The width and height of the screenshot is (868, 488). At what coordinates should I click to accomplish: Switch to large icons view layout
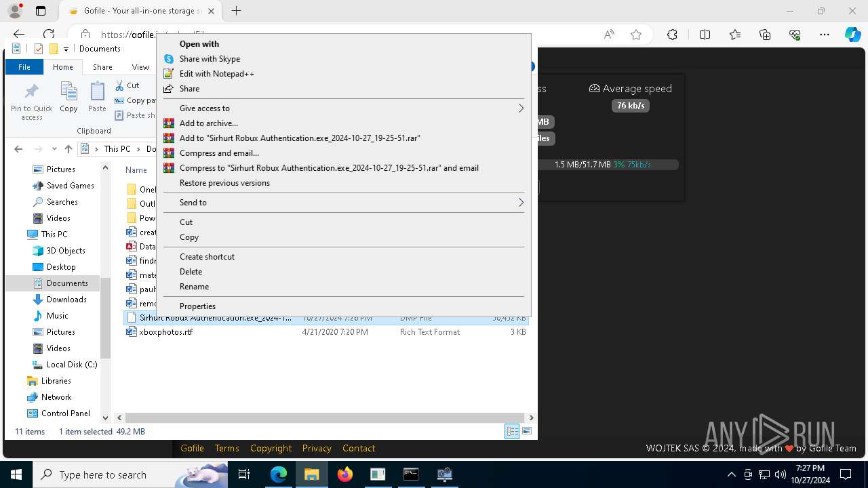tap(527, 431)
